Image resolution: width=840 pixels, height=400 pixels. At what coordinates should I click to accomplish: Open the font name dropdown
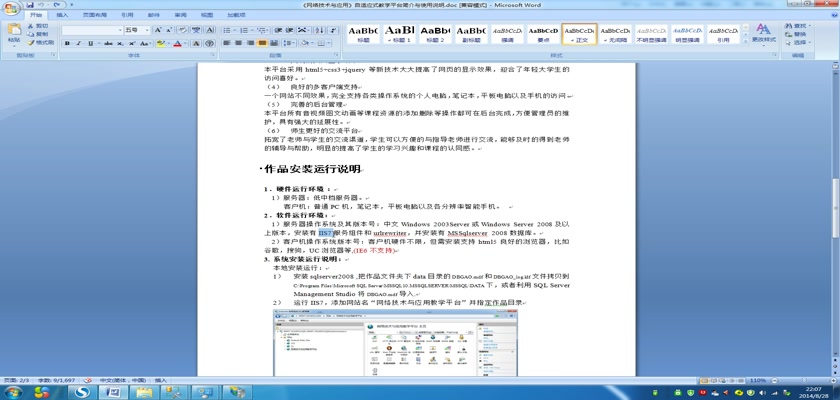pos(119,31)
